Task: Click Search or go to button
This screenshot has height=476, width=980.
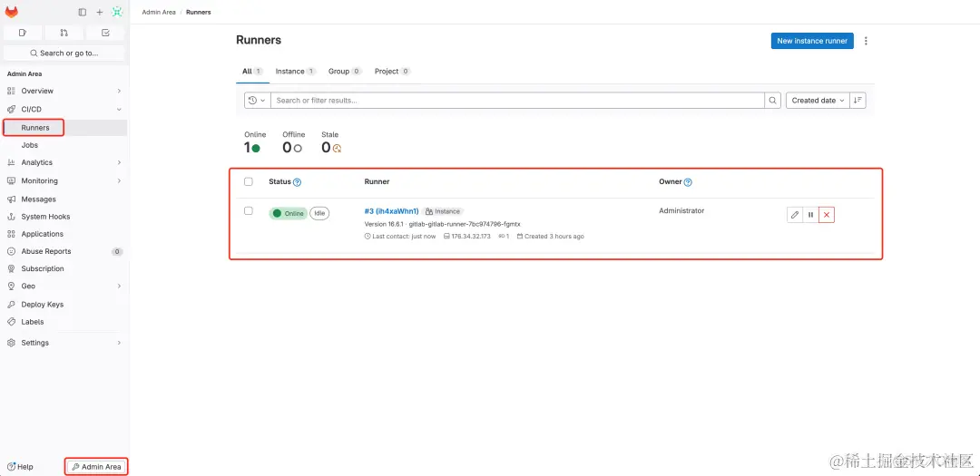Action: (64, 53)
